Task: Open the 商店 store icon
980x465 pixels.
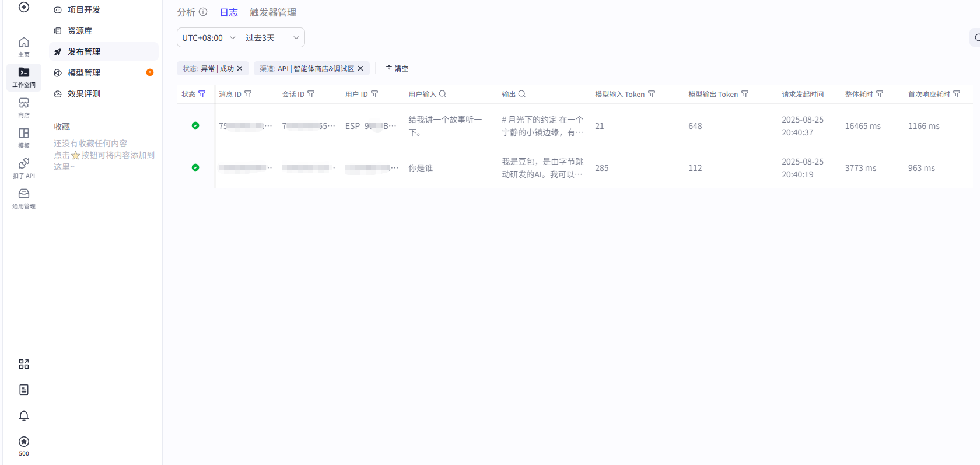Action: 24,107
